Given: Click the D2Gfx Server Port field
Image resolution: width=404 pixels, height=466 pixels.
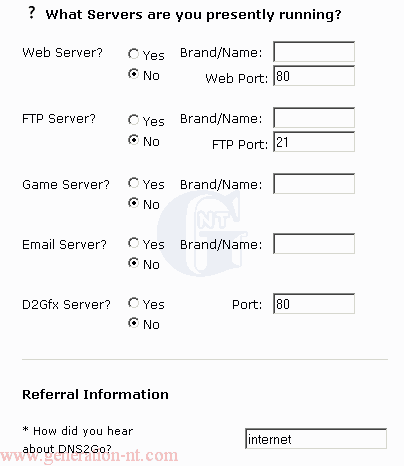Looking at the screenshot, I should (x=314, y=304).
